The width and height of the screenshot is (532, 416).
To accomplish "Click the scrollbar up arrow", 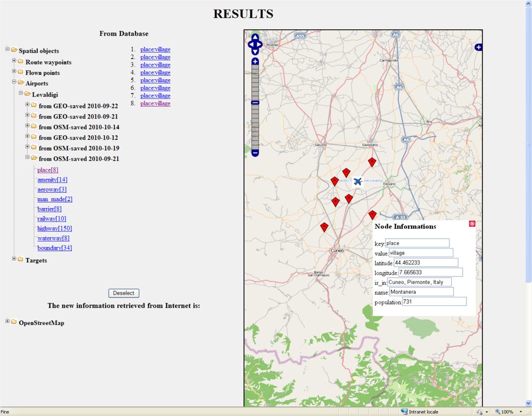I will tap(528, 3).
